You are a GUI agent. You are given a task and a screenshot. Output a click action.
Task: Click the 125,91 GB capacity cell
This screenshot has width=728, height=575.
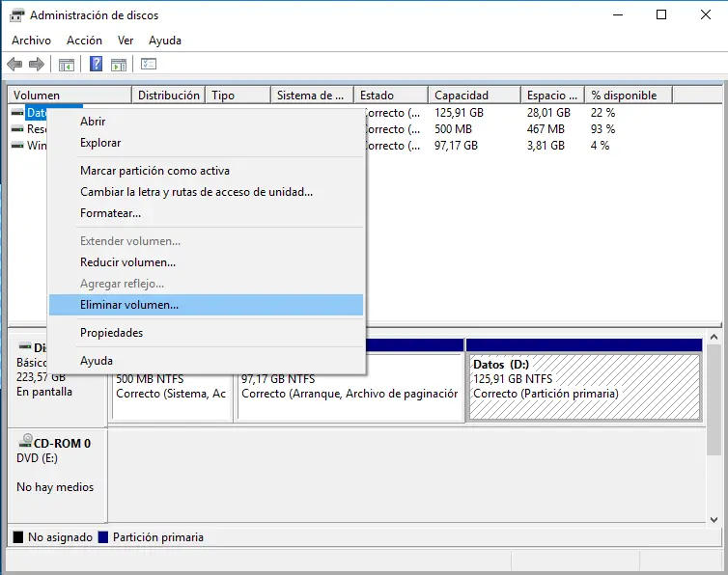459,113
